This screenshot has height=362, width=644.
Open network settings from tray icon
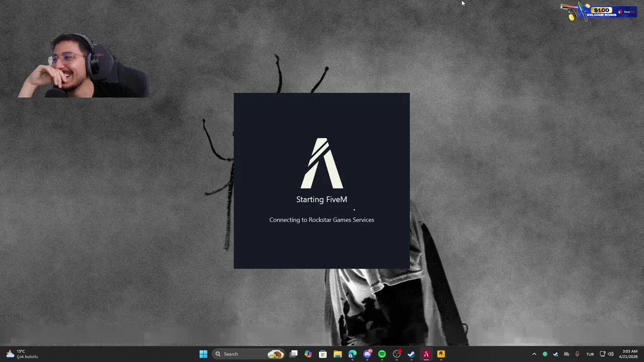pyautogui.click(x=602, y=354)
